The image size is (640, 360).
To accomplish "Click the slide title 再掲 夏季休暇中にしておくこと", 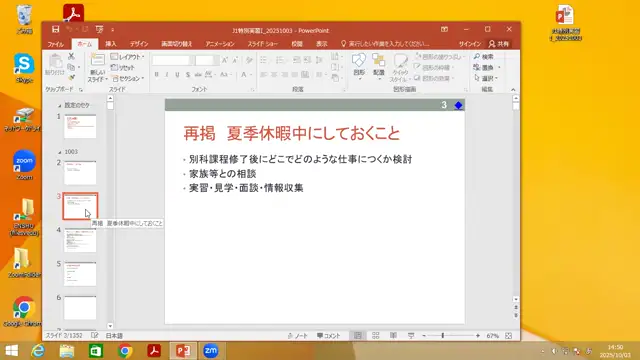I will pos(292,134).
